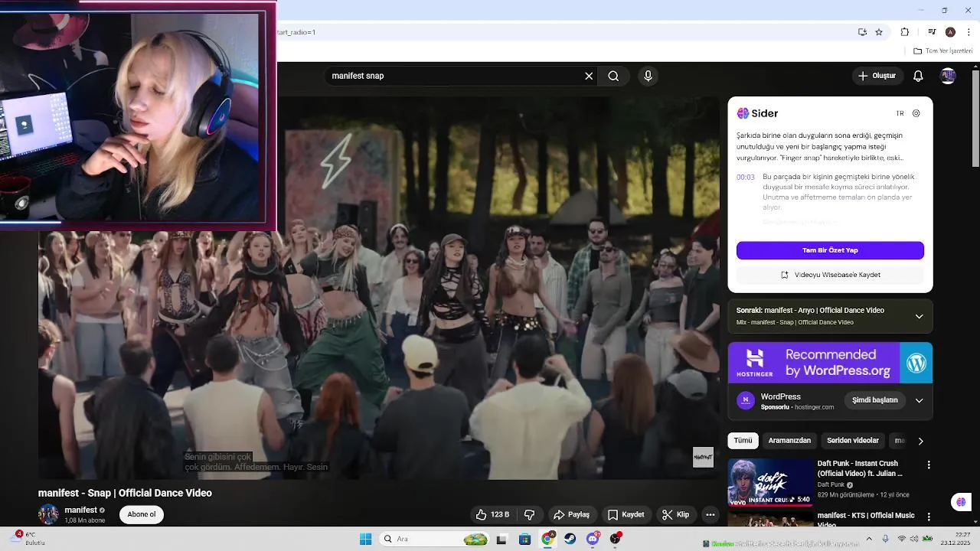Jump to 00:03 timestamp in Sider summary
The height and width of the screenshot is (551, 980).
(746, 177)
